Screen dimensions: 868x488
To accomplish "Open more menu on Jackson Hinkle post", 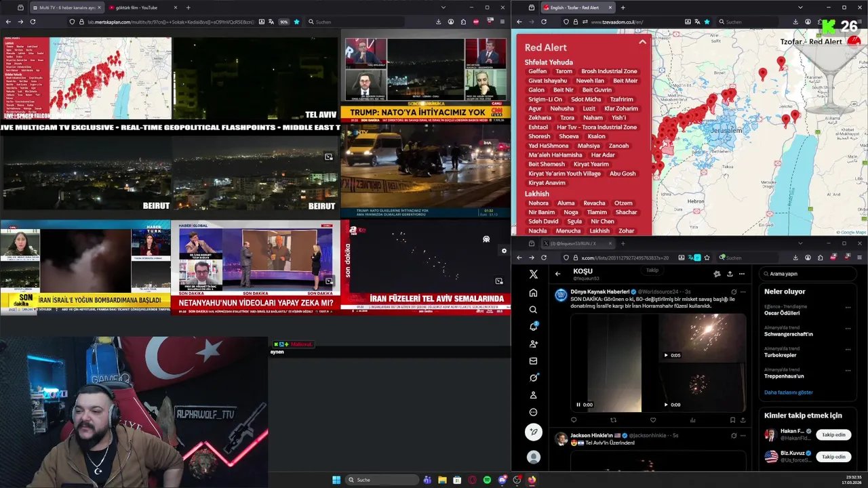I will tap(743, 435).
